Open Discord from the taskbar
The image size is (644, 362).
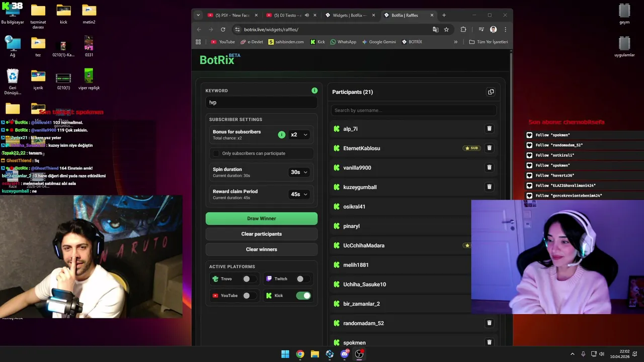pos(345,354)
